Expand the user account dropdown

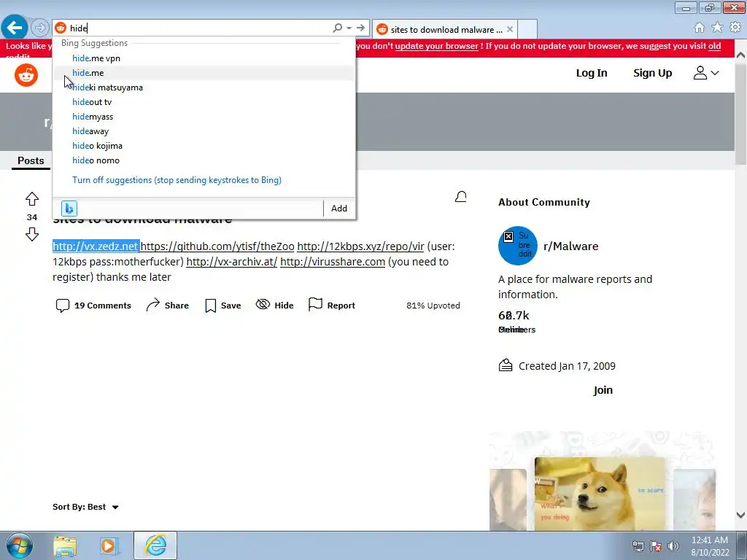click(x=705, y=73)
